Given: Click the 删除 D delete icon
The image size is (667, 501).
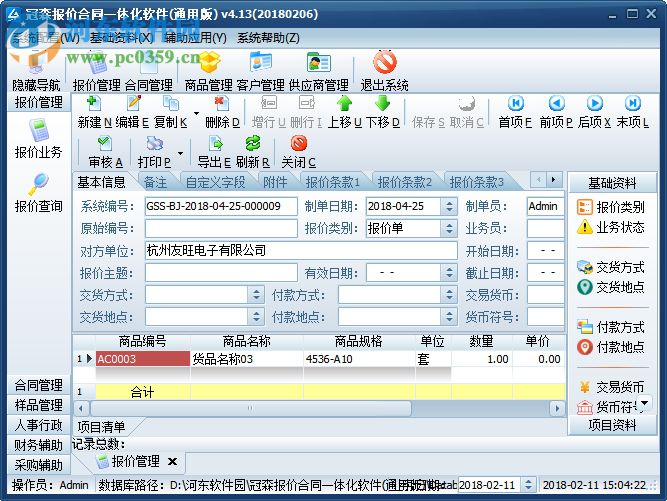Looking at the screenshot, I should click(x=222, y=104).
